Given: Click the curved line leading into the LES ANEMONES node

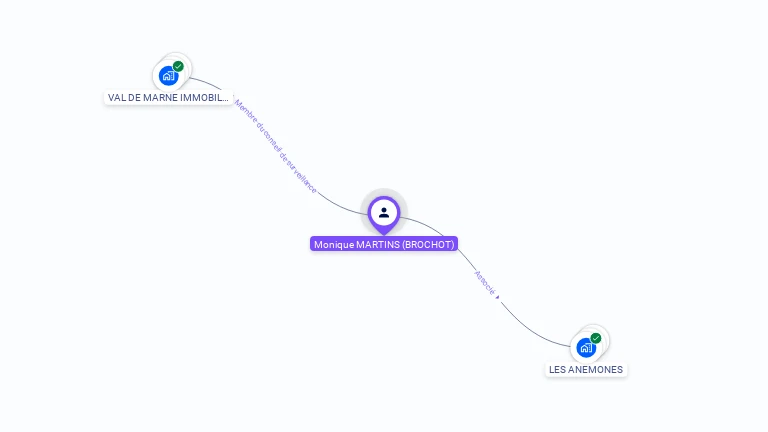Looking at the screenshot, I should point(532,332).
